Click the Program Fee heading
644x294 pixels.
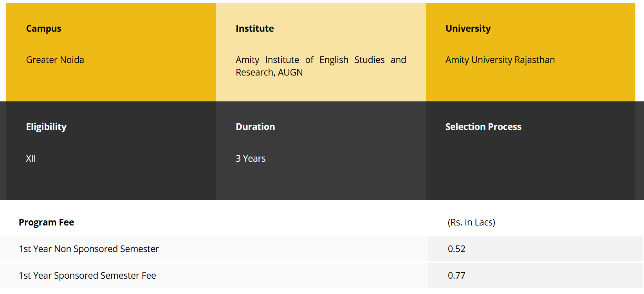[46, 222]
